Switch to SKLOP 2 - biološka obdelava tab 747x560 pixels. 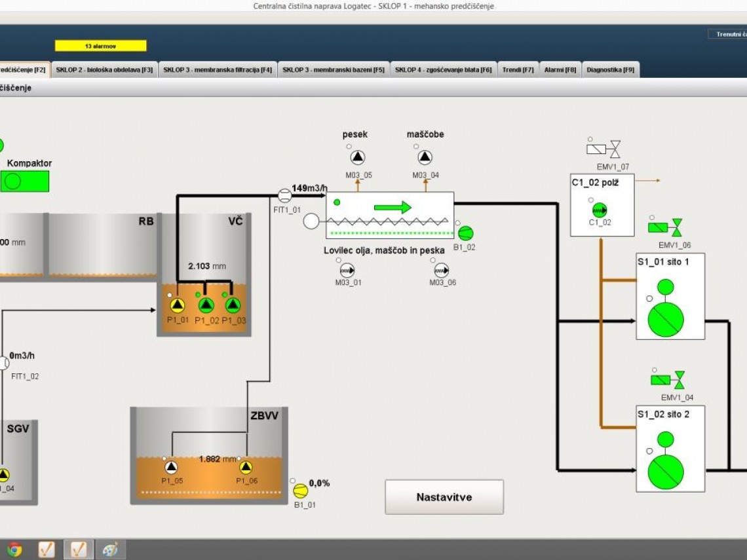pos(104,70)
